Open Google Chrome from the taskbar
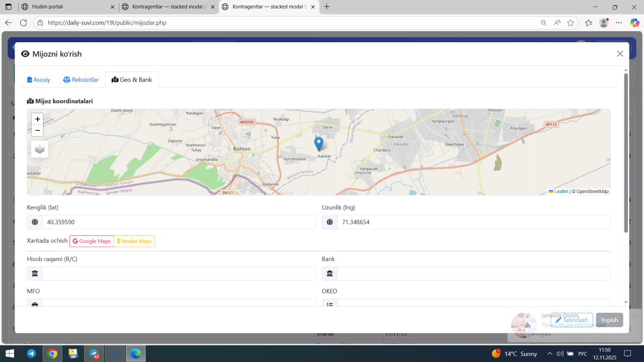Image resolution: width=644 pixels, height=362 pixels. point(52,353)
